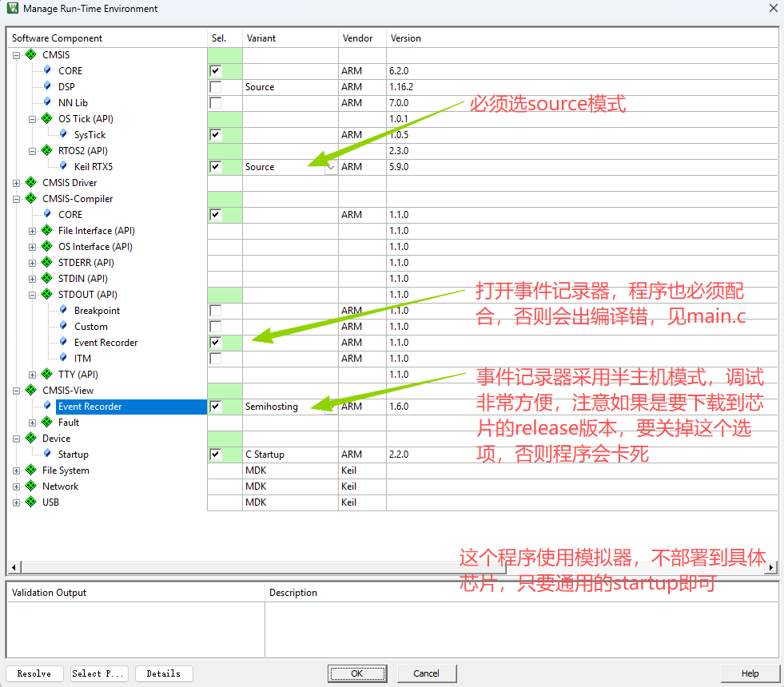This screenshot has height=687, width=784.
Task: Click the blue icon beside Keil RTX5
Action: 63,166
